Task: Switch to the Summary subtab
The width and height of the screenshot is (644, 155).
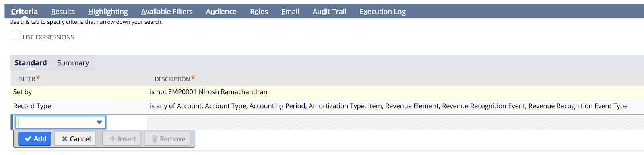Action: (73, 63)
